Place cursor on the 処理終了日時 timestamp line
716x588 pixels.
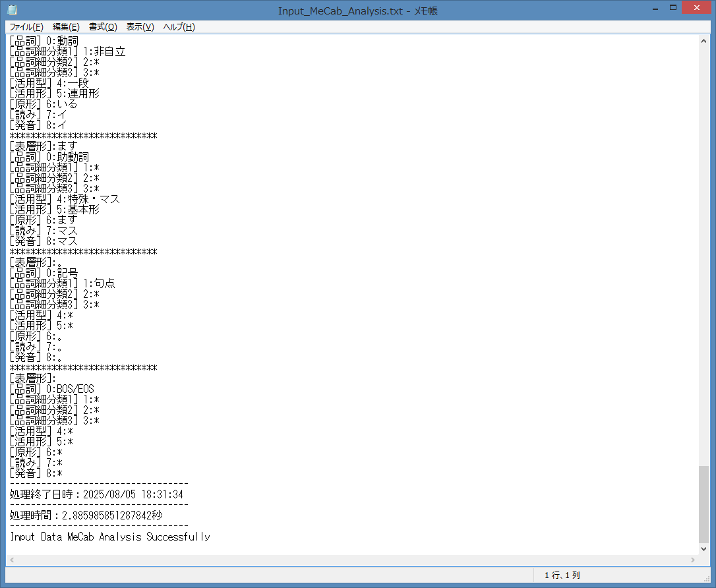click(x=96, y=494)
